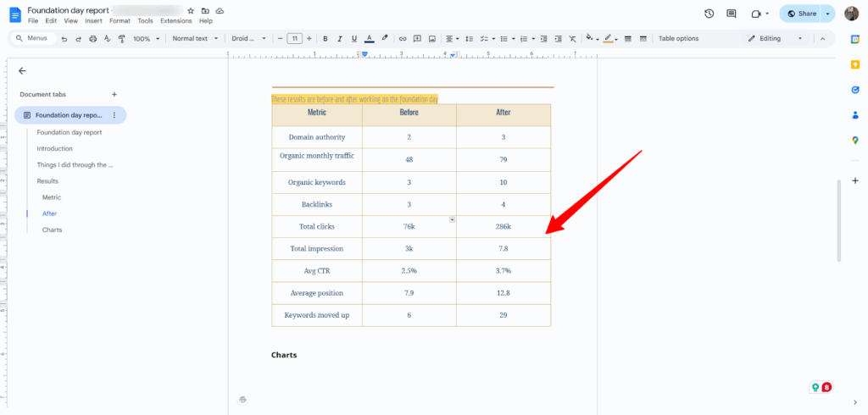Screen dimensions: 868x415
Task: Click the insert link icon
Action: point(403,38)
